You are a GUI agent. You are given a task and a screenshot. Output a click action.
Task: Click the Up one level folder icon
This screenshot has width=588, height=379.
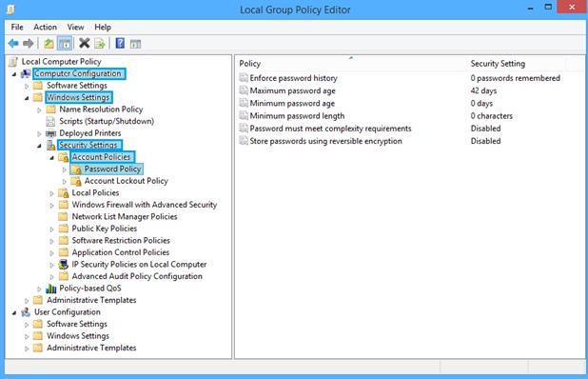pyautogui.click(x=49, y=44)
